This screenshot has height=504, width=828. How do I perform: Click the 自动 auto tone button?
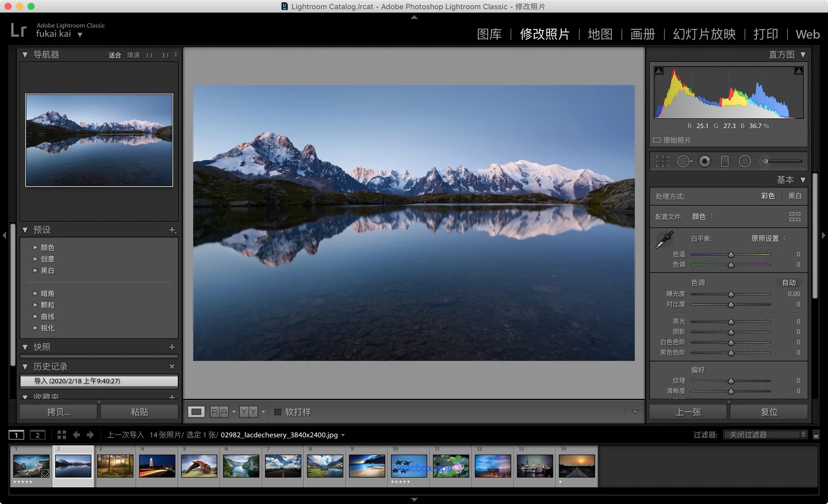point(788,283)
